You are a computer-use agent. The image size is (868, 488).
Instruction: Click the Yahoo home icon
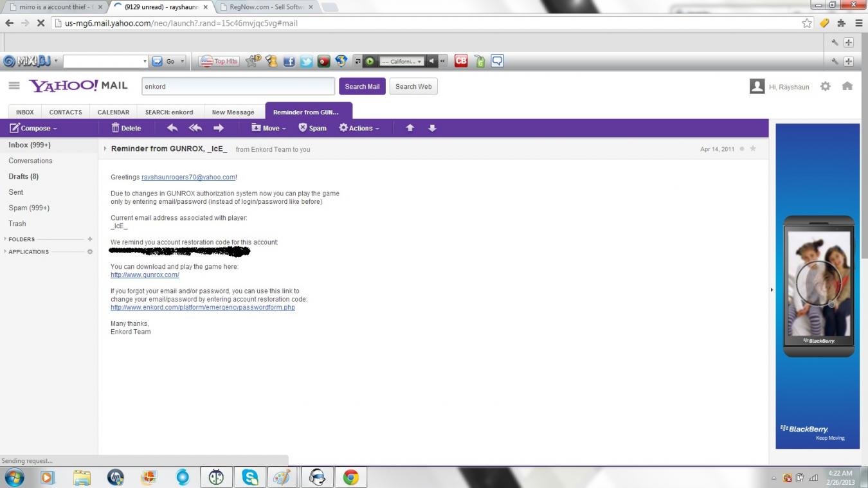pos(847,86)
